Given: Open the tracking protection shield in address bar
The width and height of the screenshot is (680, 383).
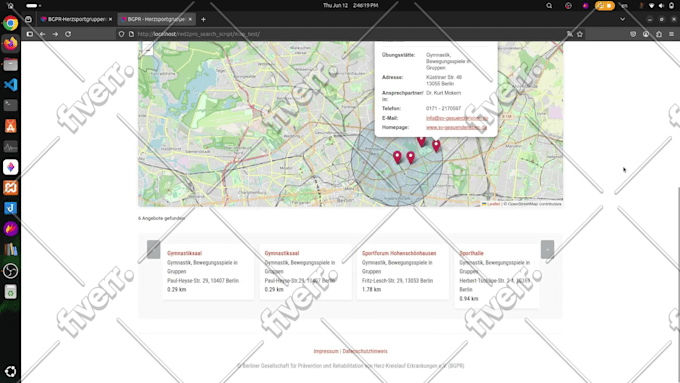Looking at the screenshot, I should [121, 34].
